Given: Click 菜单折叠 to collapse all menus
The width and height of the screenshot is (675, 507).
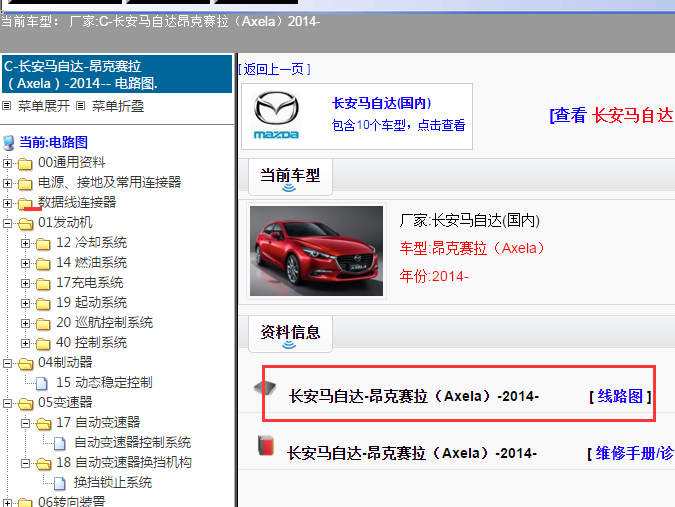Looking at the screenshot, I should pyautogui.click(x=118, y=106).
